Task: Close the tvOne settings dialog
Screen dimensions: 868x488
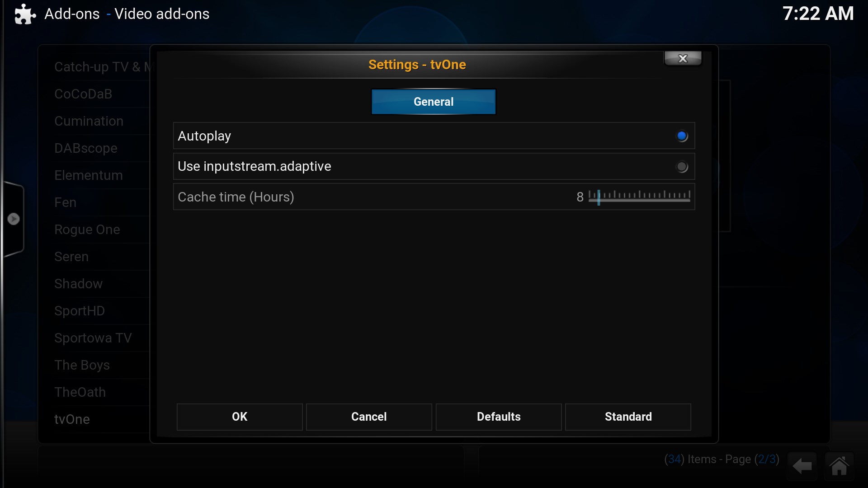Action: tap(683, 58)
